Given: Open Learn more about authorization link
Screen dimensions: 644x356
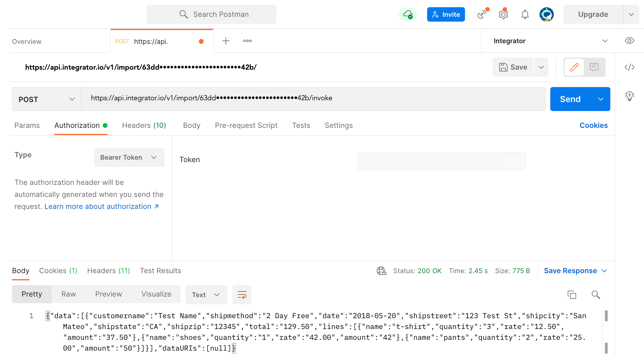Looking at the screenshot, I should click(x=102, y=207).
